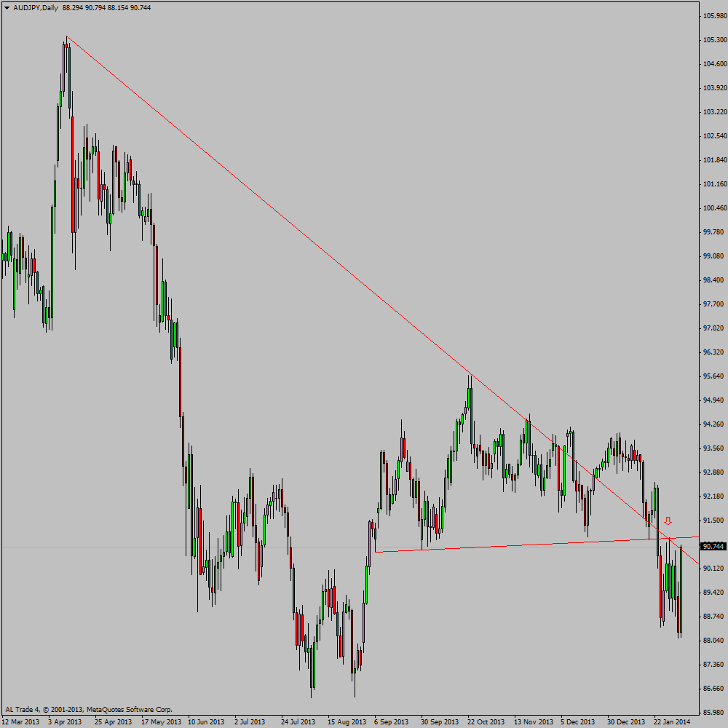Screen dimensions: 728x728
Task: Select the horizontal red support line
Action: [x=537, y=544]
